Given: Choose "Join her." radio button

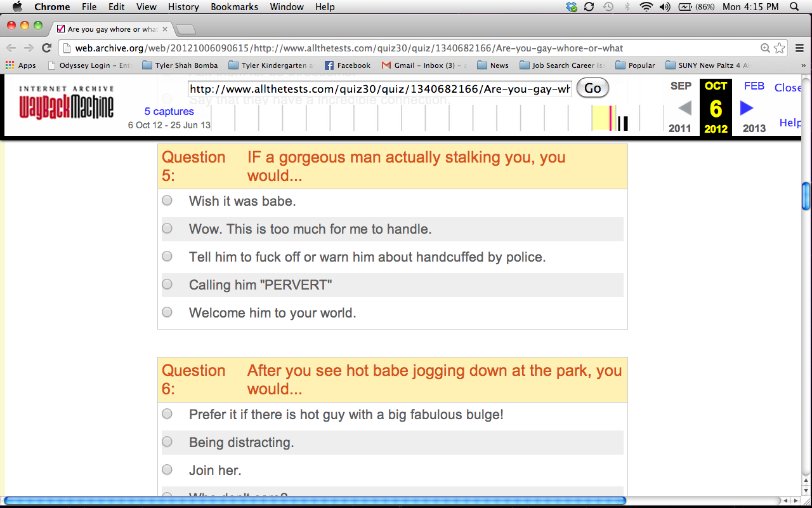Looking at the screenshot, I should click(167, 470).
